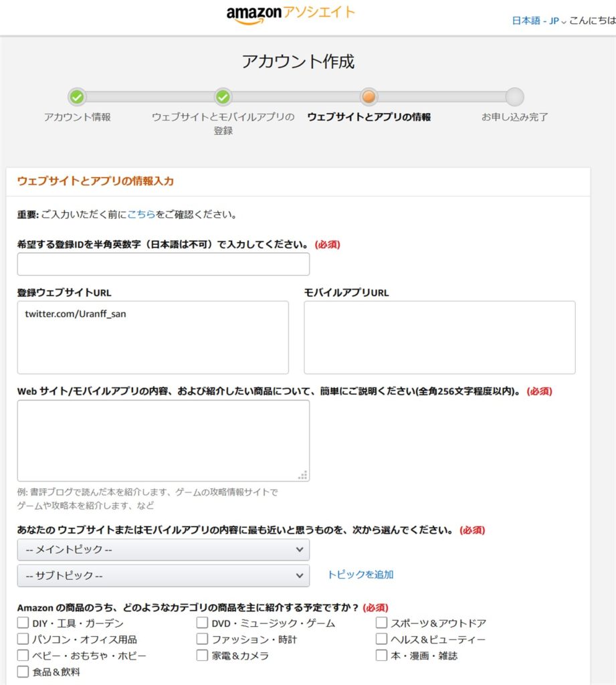Focus the site description textarea
616x685 pixels.
point(163,440)
